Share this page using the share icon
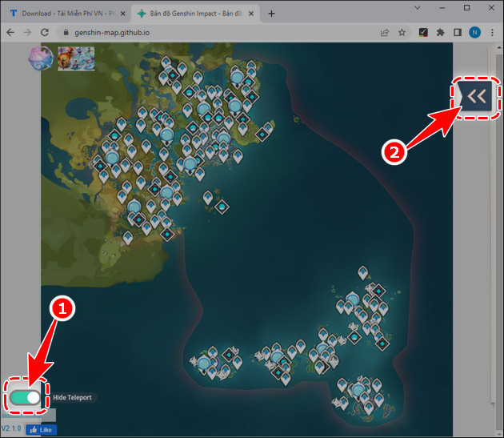The width and height of the screenshot is (504, 438). (x=385, y=33)
